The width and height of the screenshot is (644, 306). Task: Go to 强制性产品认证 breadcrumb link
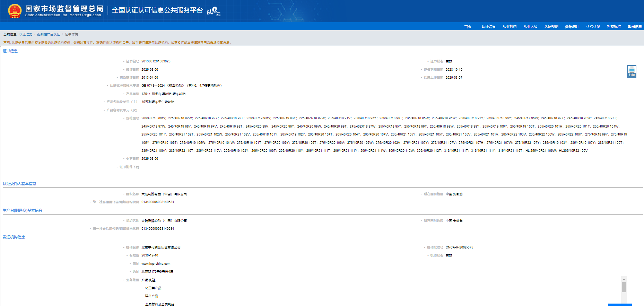(49, 34)
